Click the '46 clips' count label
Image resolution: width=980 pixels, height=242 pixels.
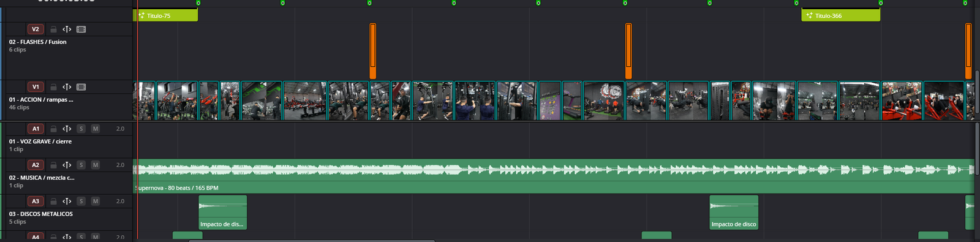click(19, 107)
